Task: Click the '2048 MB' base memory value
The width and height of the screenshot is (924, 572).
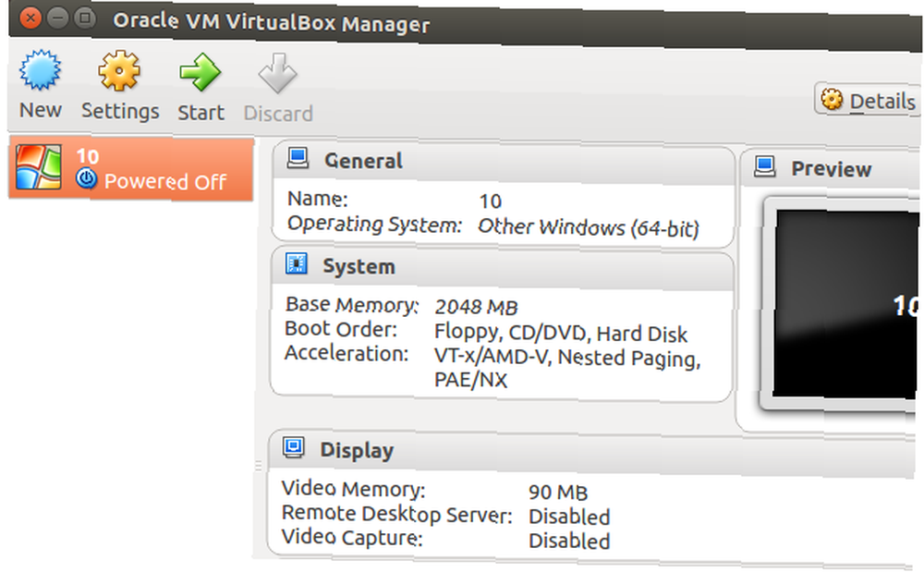Action: point(476,307)
